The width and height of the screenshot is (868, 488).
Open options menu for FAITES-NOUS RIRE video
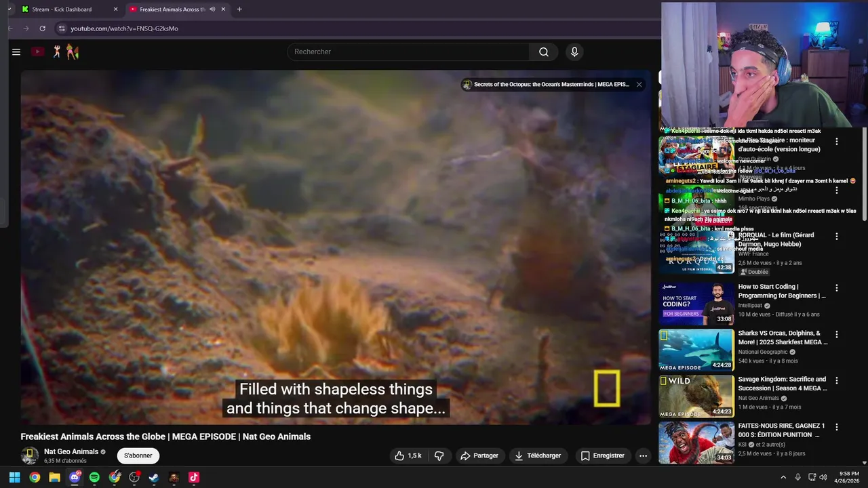pos(836,427)
